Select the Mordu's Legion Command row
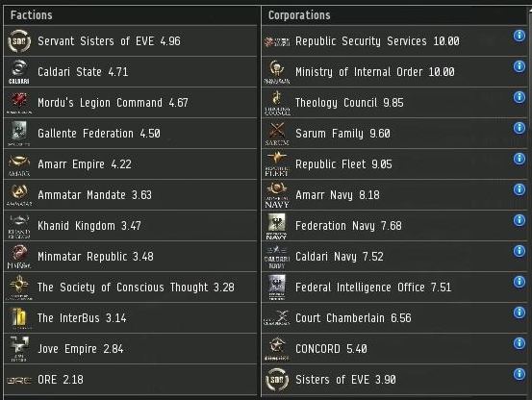 131,103
